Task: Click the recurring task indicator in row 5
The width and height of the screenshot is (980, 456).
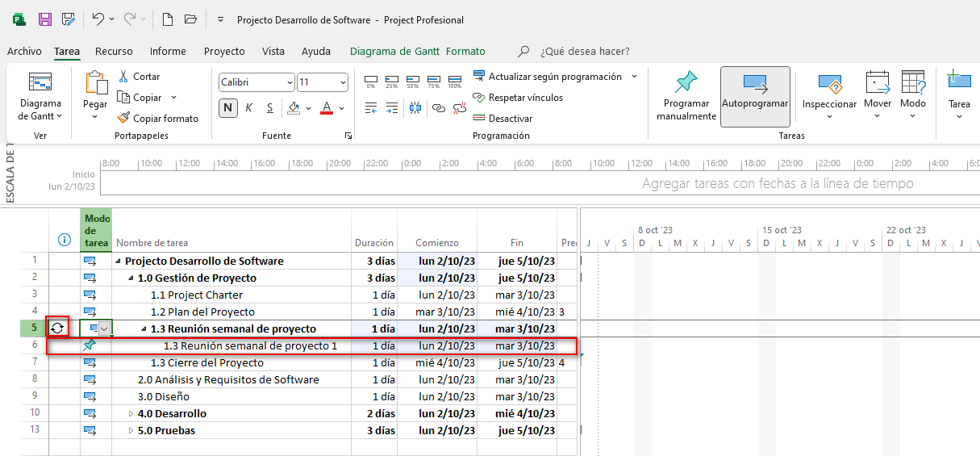Action: (57, 328)
